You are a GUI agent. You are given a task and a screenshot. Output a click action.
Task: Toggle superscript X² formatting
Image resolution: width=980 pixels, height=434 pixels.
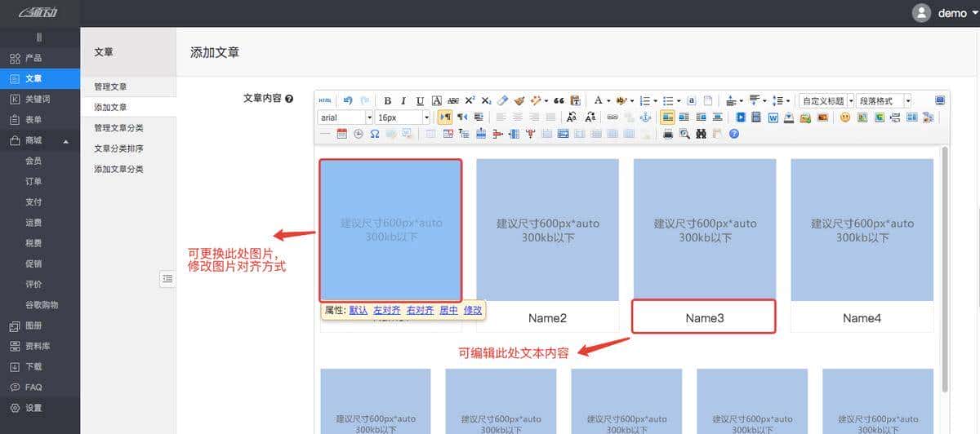point(470,100)
